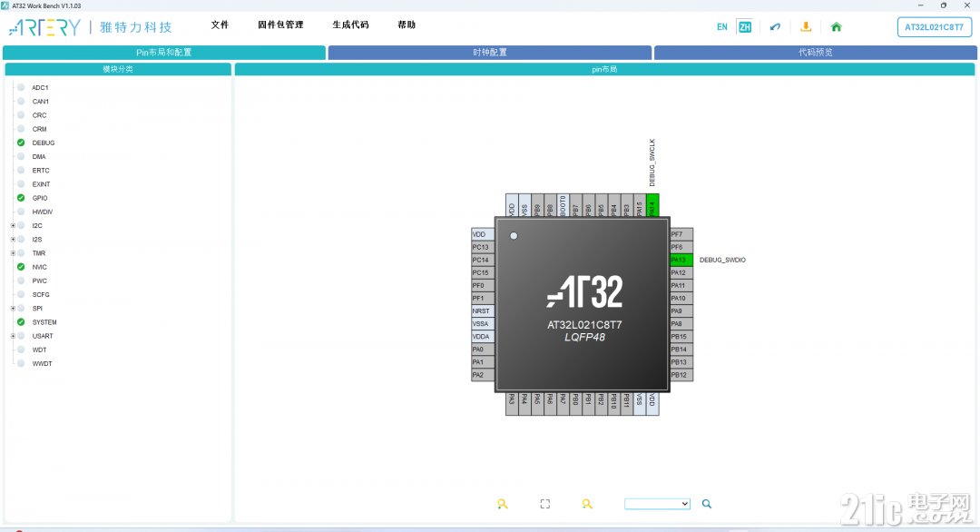Expand the I2C module group
Screen dimensions: 980x532
13,226
